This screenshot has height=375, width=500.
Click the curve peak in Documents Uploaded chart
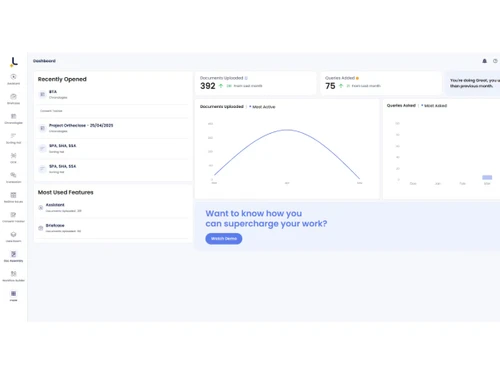(x=287, y=130)
